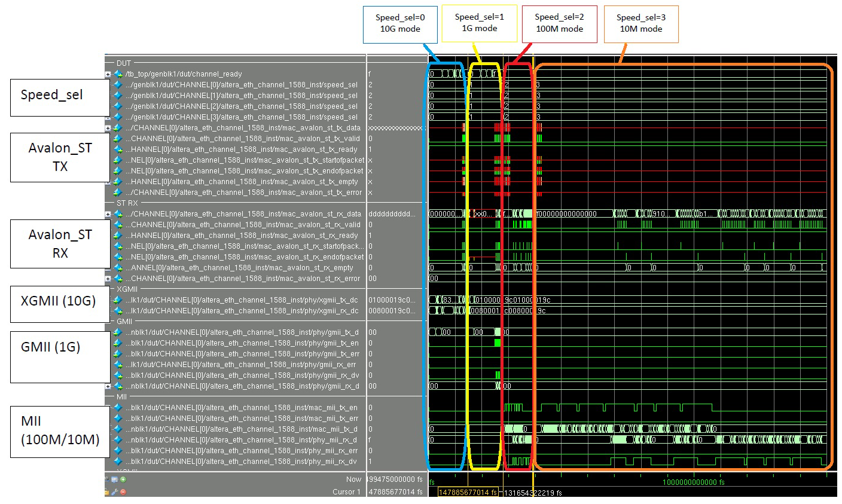Click the mac_avalon_st_tx_valid signal icon

pyautogui.click(x=118, y=139)
